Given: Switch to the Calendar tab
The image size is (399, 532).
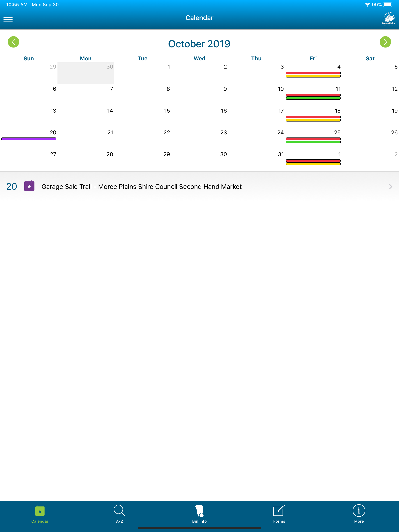Looking at the screenshot, I should coord(40,514).
